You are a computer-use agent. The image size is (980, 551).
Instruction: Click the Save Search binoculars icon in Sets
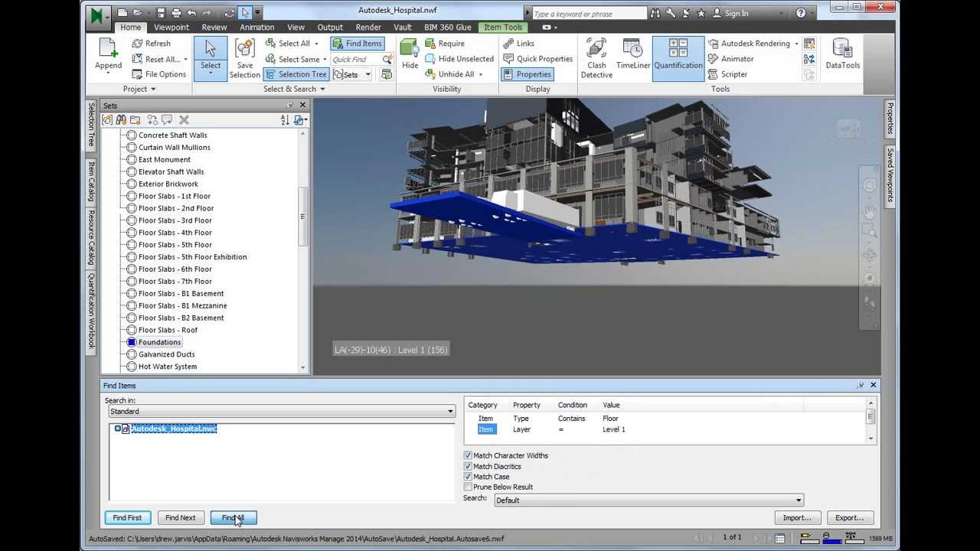(121, 120)
